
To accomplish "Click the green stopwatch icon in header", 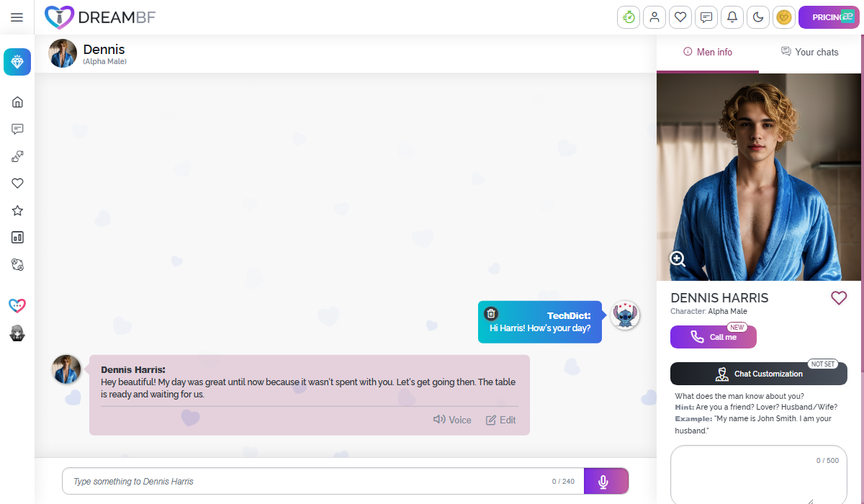I will [x=629, y=17].
